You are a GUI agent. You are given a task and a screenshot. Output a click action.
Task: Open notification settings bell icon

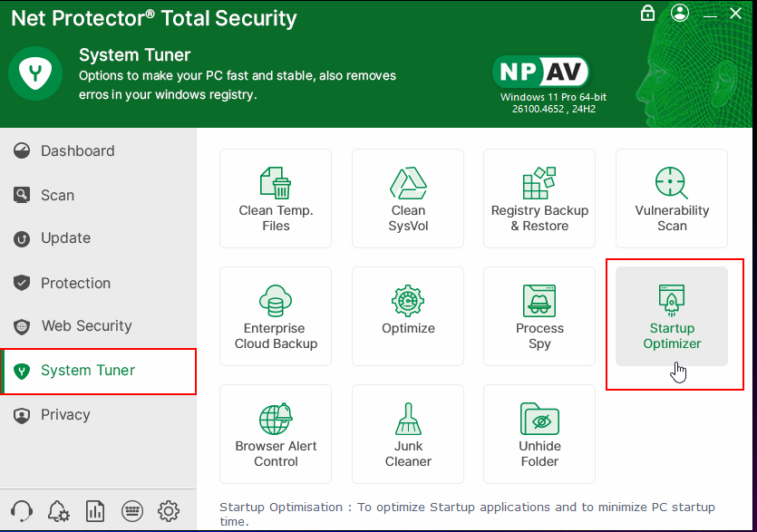coord(58,511)
